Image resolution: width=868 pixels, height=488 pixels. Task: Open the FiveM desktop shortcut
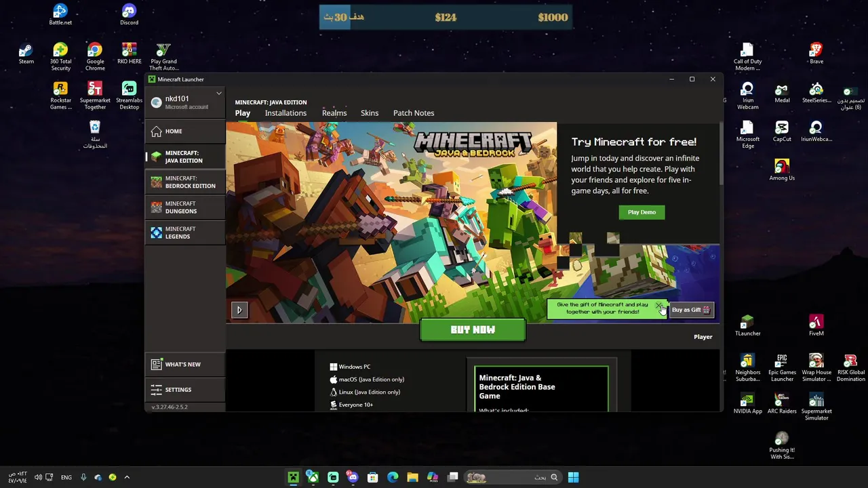[x=816, y=325]
